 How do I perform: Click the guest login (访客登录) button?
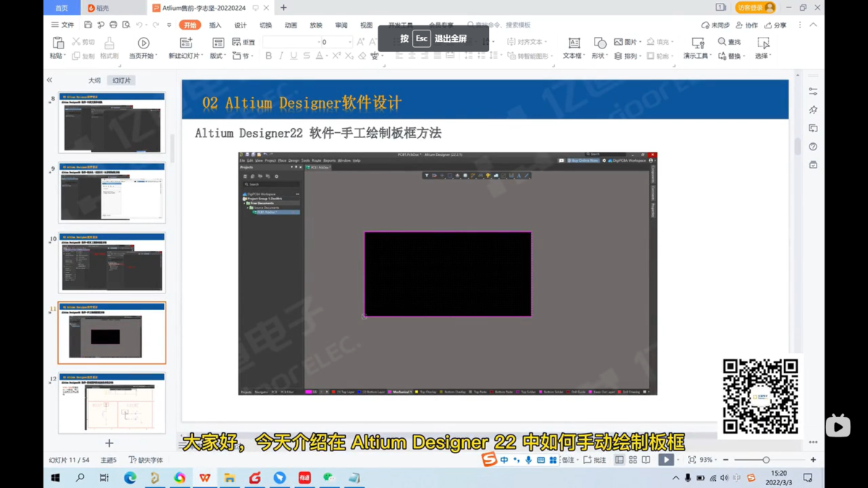(755, 7)
